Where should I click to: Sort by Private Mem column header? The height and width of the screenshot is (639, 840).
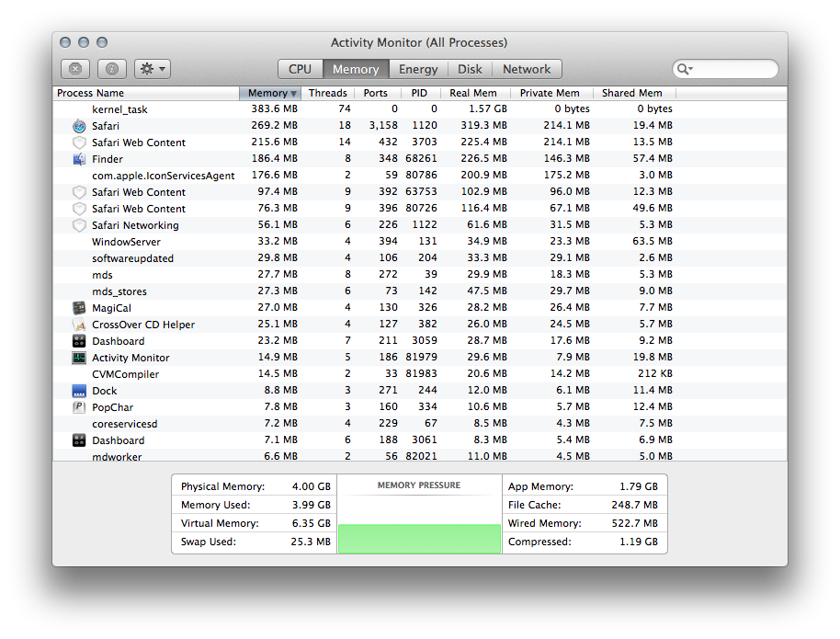pos(550,93)
